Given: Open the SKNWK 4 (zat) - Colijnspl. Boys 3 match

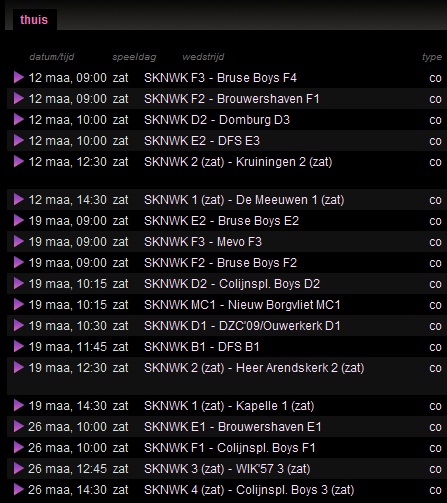Looking at the screenshot, I should tap(249, 490).
